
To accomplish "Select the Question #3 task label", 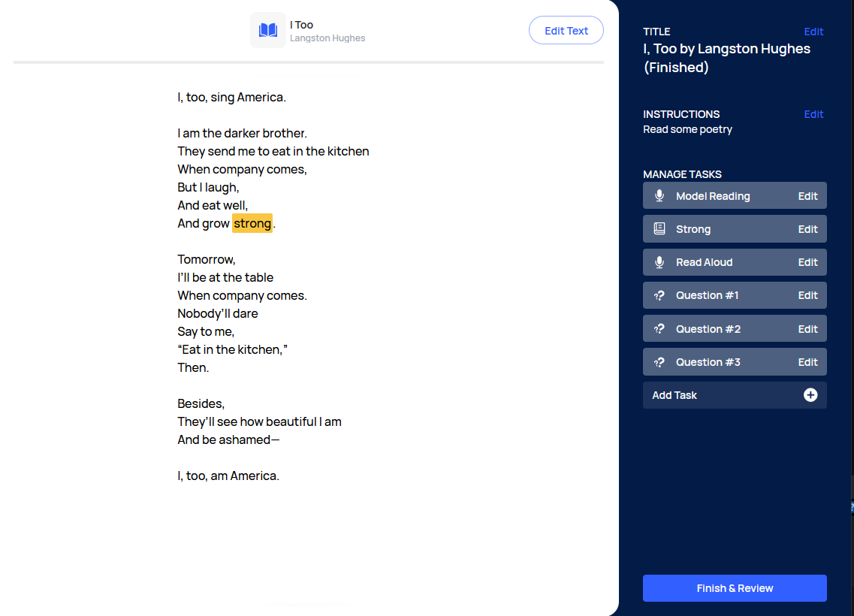I will (x=708, y=362).
